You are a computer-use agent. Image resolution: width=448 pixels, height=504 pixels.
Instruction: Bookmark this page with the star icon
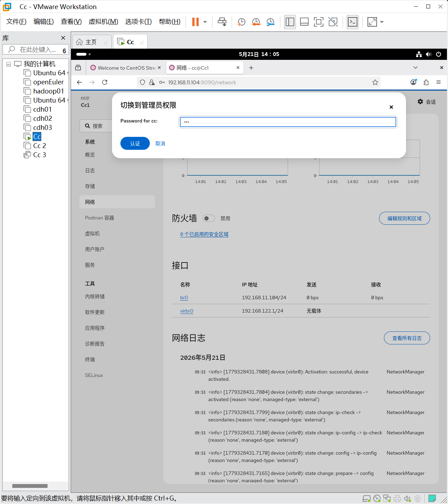(375, 82)
